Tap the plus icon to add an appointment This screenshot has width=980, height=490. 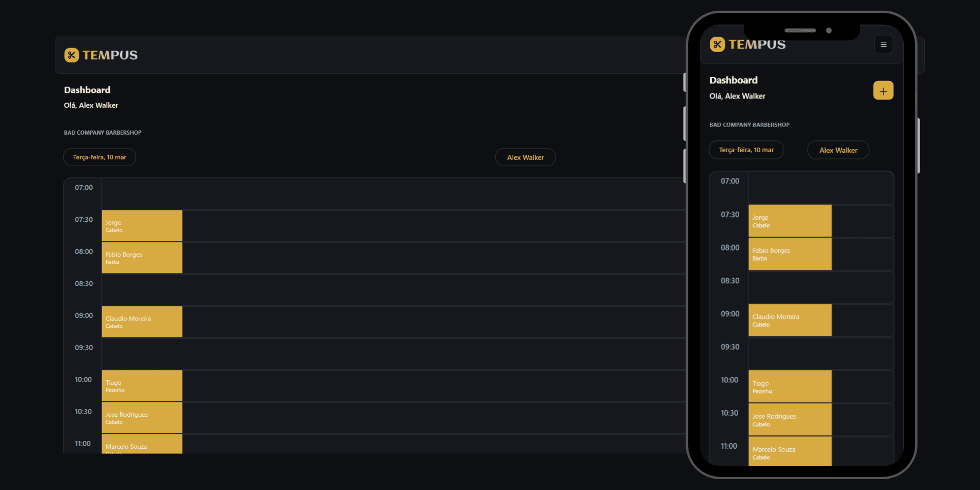pyautogui.click(x=883, y=90)
